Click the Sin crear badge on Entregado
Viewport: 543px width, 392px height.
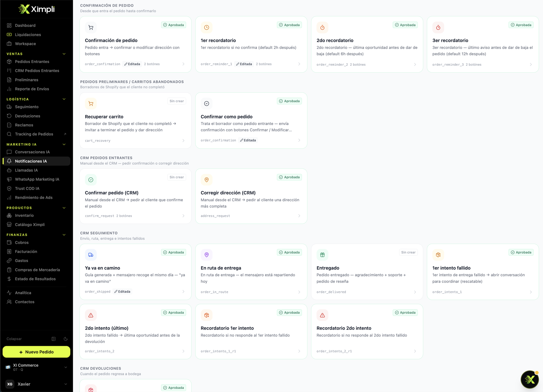[408, 252]
